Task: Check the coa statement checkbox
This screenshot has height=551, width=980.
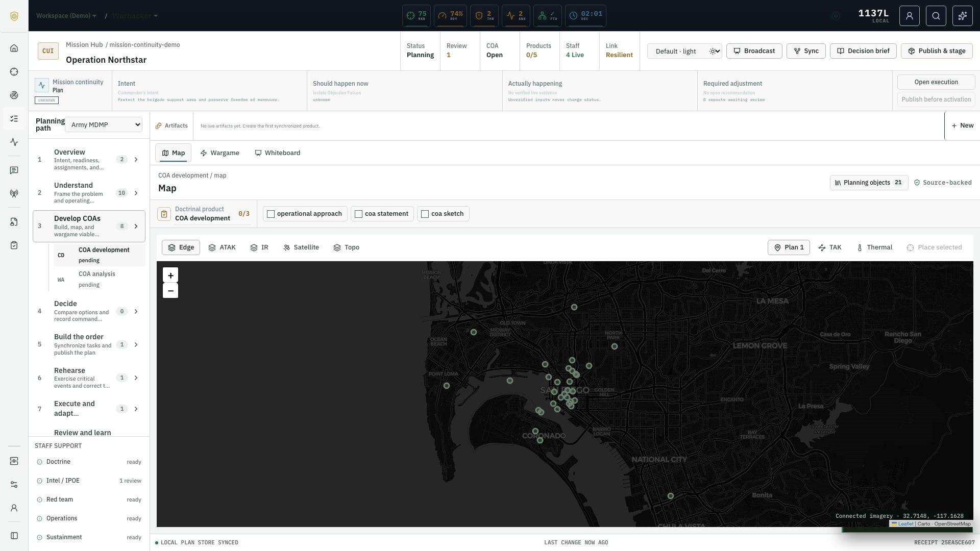Action: [x=359, y=214]
